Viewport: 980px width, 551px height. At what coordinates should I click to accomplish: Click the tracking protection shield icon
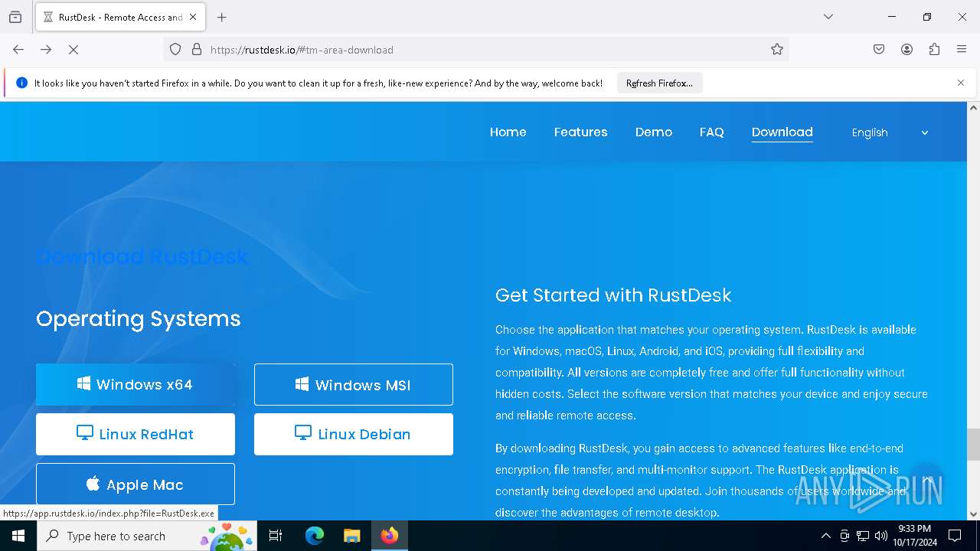175,50
